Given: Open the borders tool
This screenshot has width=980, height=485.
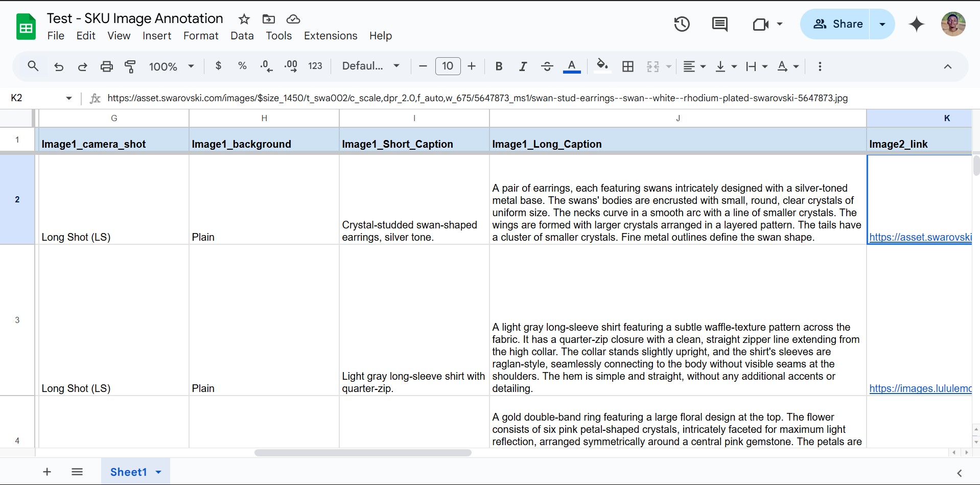Looking at the screenshot, I should click(628, 66).
